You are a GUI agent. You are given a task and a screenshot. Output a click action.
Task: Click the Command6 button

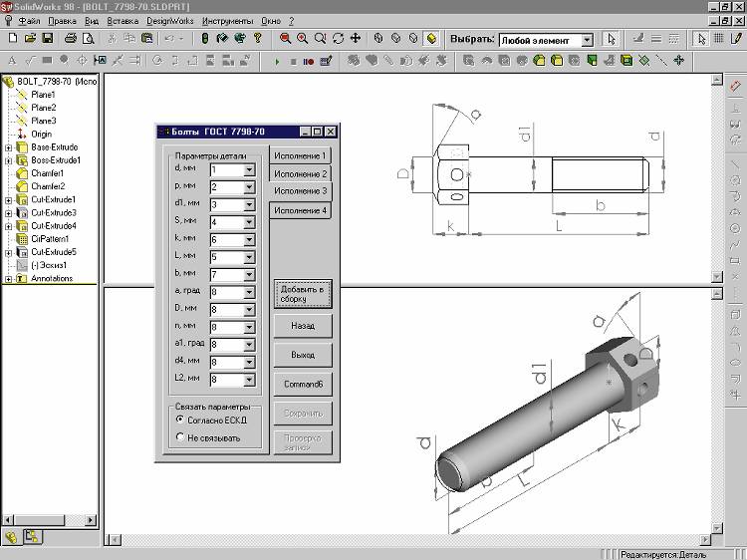click(x=303, y=385)
